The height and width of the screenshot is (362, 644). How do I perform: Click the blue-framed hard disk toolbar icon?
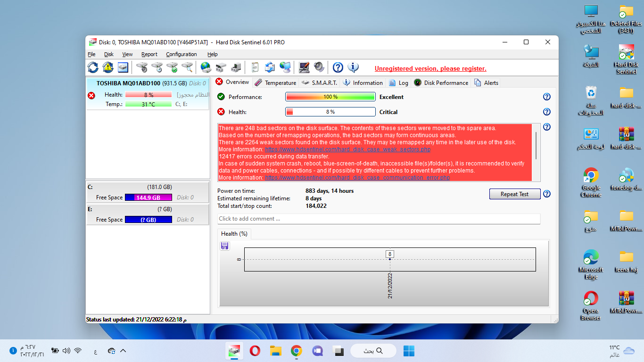[x=123, y=67]
